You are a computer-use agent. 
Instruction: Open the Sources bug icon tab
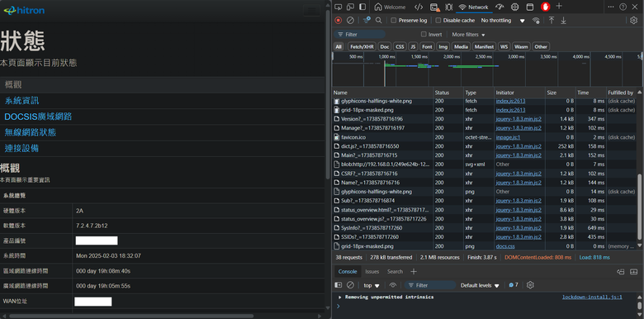[449, 7]
